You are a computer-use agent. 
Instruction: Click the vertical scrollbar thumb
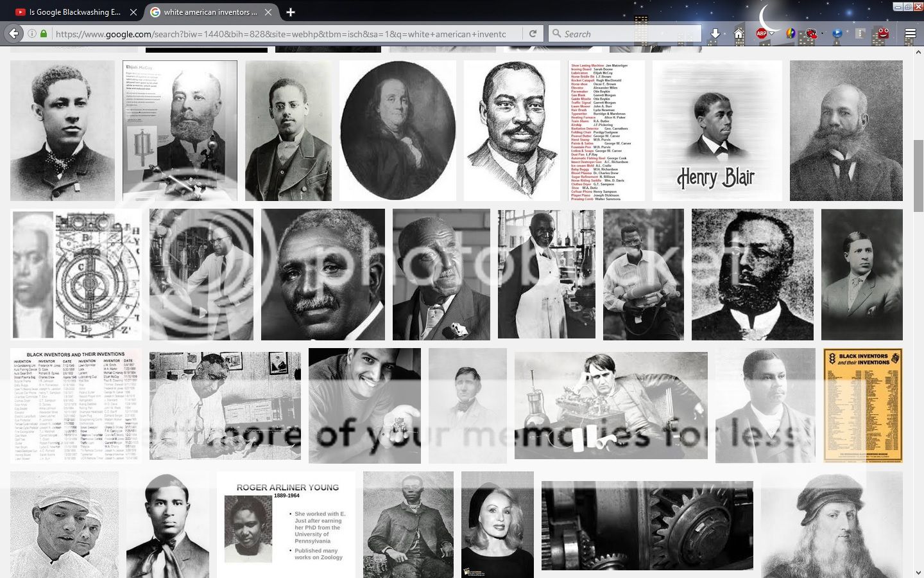coord(918,175)
